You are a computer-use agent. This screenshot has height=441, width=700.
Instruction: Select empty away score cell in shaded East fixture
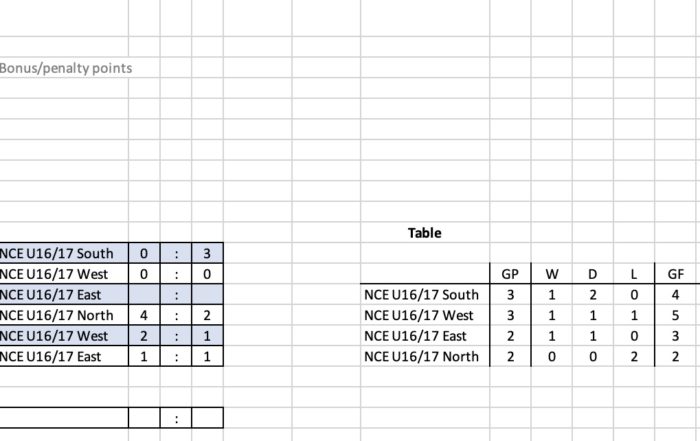pyautogui.click(x=207, y=295)
